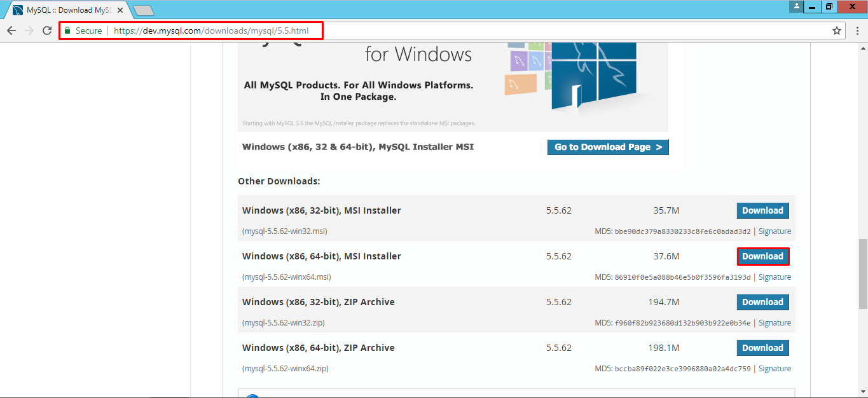Close the MySQL Download tab
This screenshot has height=398, width=868.
(120, 10)
